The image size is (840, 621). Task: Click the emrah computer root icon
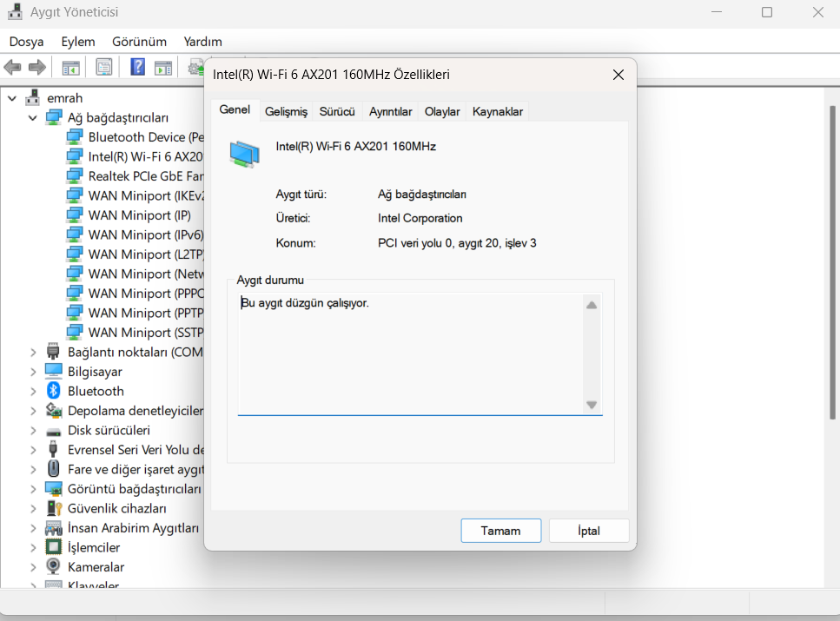pyautogui.click(x=33, y=97)
